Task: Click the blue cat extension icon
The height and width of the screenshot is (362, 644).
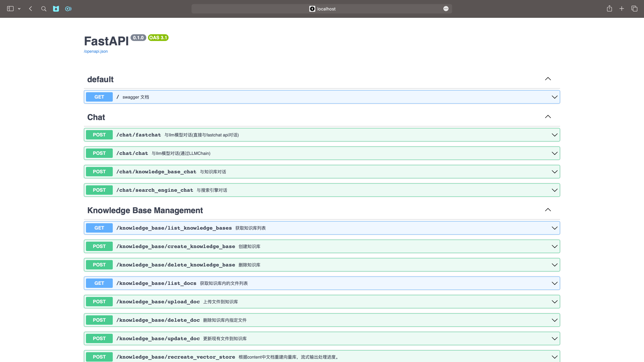Action: click(x=56, y=9)
